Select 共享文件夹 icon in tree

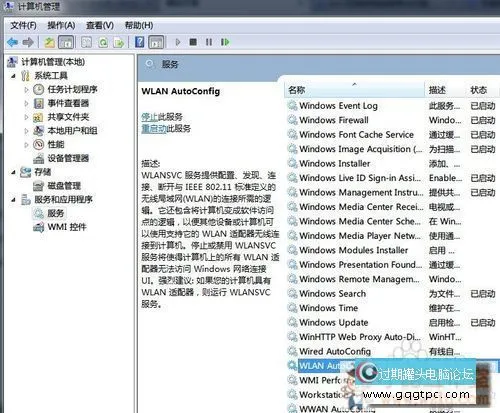tap(38, 117)
